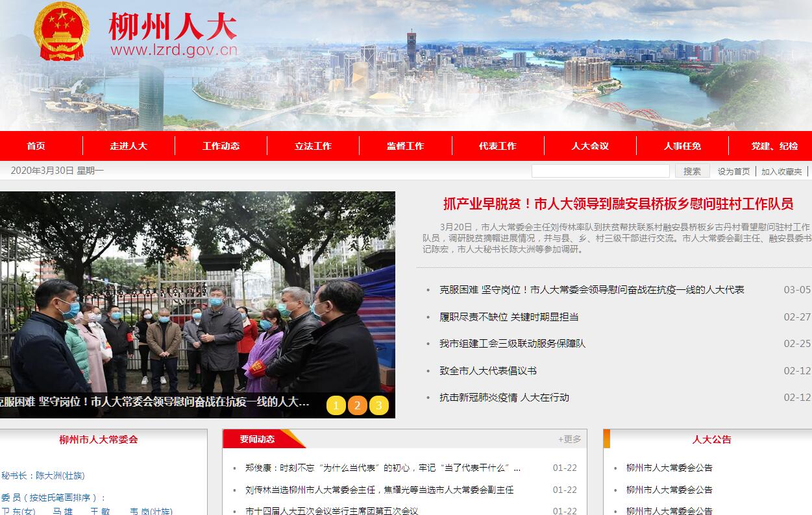Select 立法工作 in the navigation bar

(313, 146)
